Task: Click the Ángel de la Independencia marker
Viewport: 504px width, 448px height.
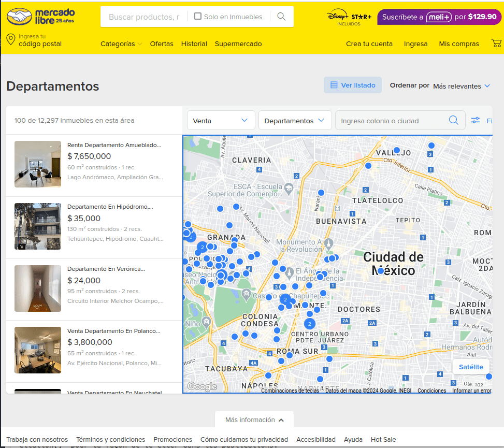Action: click(289, 273)
